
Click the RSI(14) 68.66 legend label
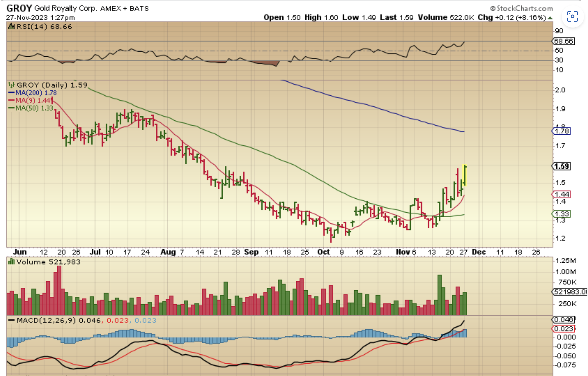[44, 27]
